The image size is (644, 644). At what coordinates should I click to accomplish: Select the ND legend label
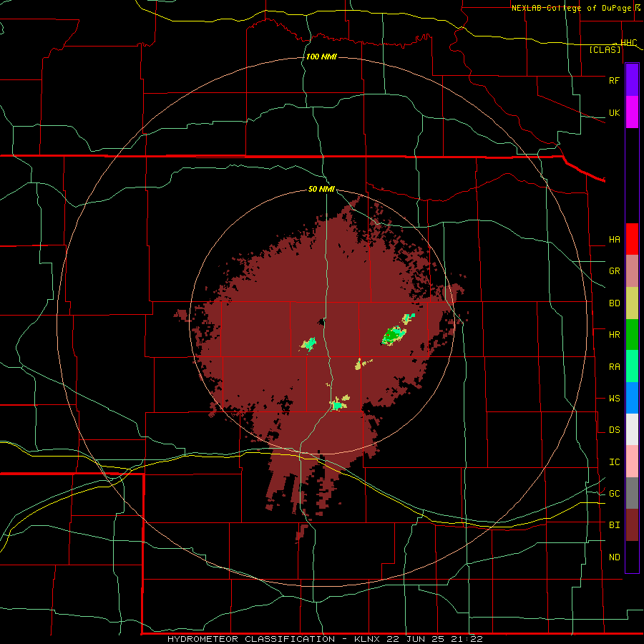pos(614,557)
